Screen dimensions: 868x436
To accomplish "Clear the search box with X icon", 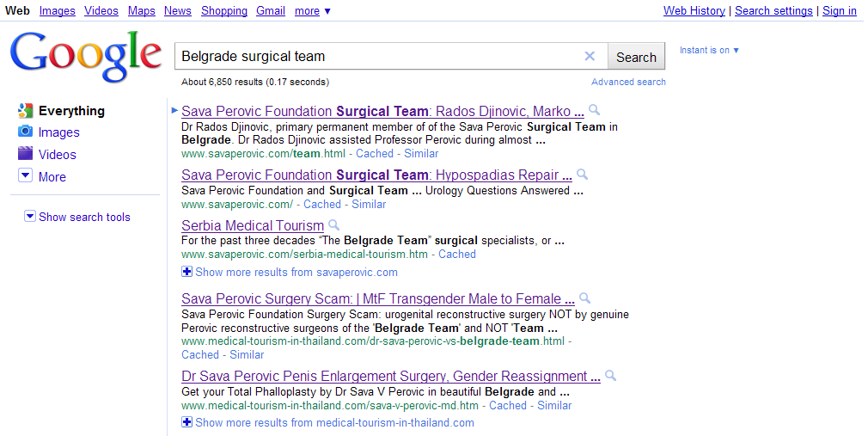I will (590, 57).
